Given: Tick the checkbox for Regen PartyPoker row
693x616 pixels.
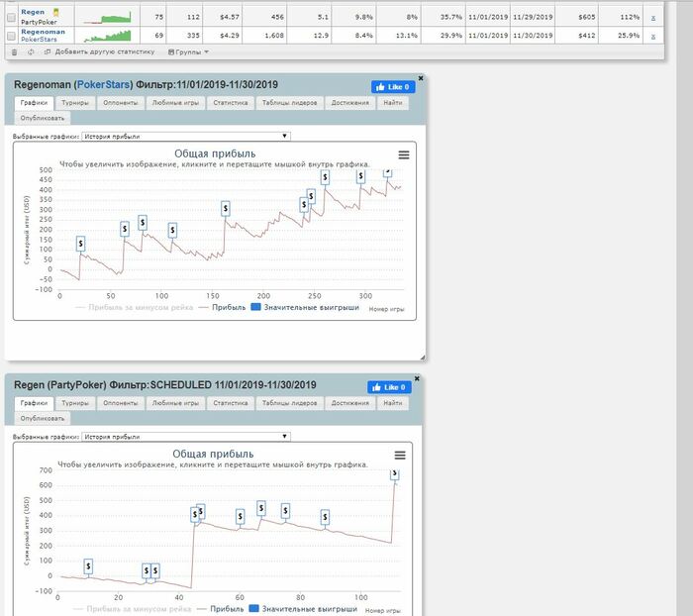Looking at the screenshot, I should point(12,17).
